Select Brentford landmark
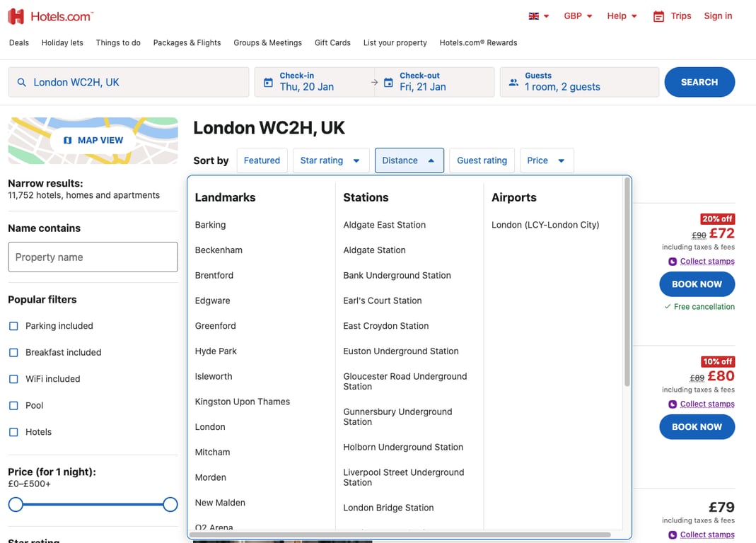The image size is (756, 543). [x=214, y=275]
